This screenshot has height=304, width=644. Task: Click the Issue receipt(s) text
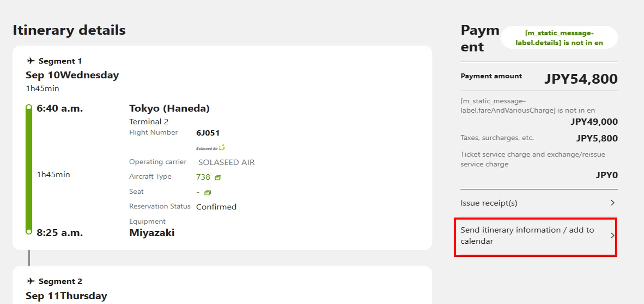tap(488, 203)
